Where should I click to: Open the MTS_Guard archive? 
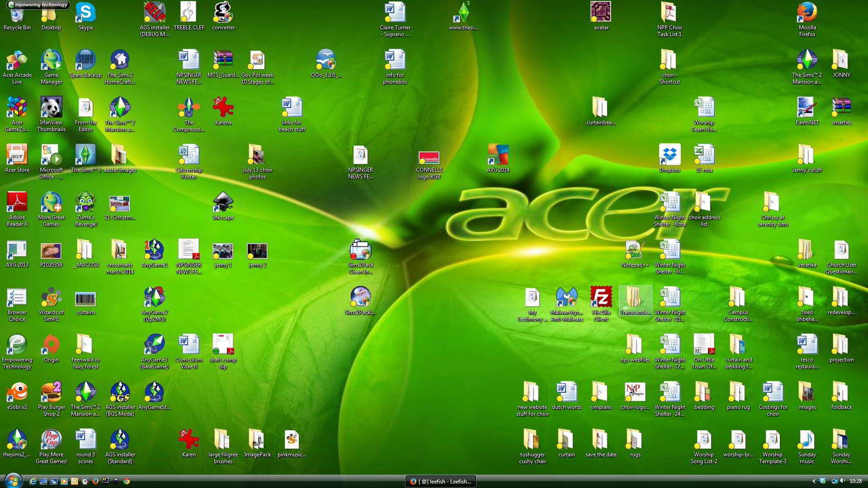223,63
